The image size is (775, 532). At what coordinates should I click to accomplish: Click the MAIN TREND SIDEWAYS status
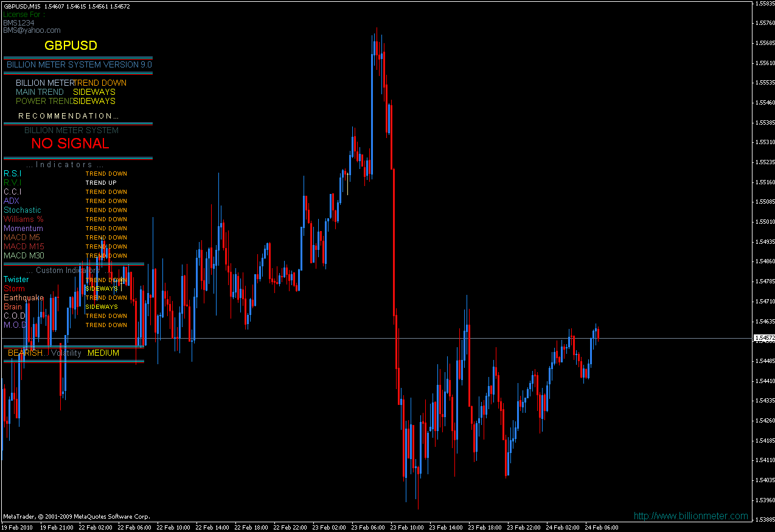pyautogui.click(x=94, y=92)
